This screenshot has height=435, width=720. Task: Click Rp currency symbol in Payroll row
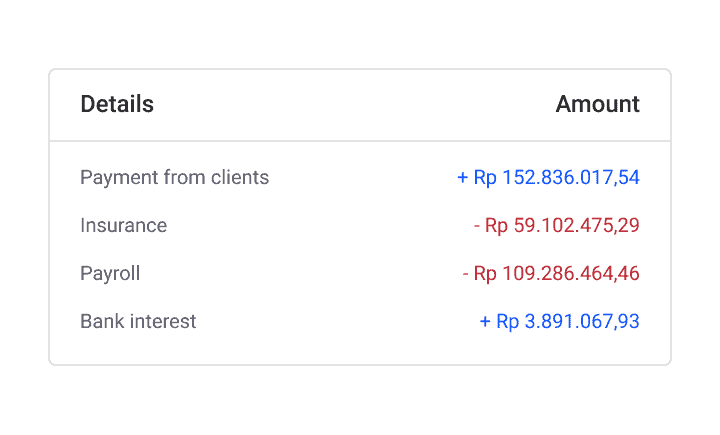[485, 274]
